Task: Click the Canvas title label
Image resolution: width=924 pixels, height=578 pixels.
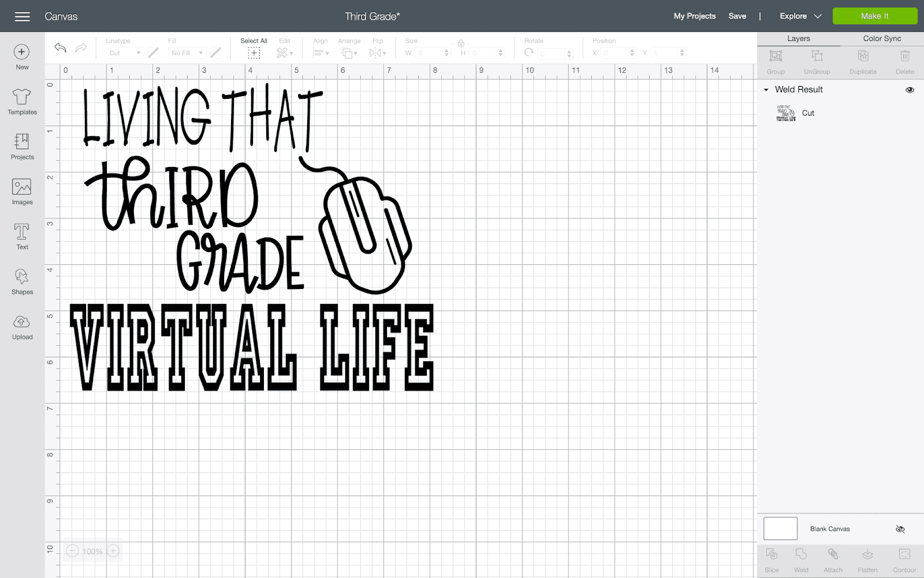Action: [61, 16]
